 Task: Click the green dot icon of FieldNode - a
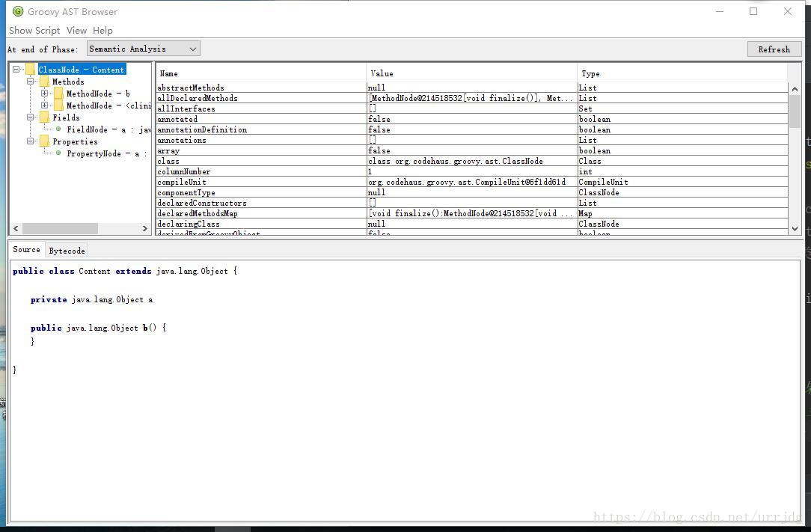tap(58, 129)
